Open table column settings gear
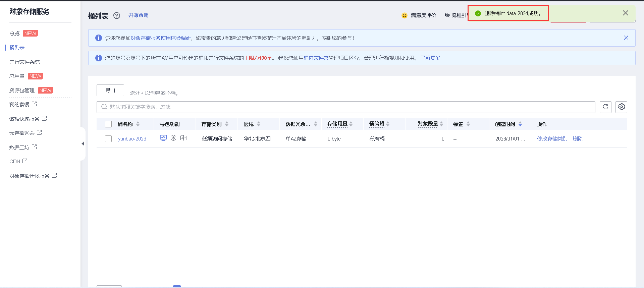 tap(622, 107)
